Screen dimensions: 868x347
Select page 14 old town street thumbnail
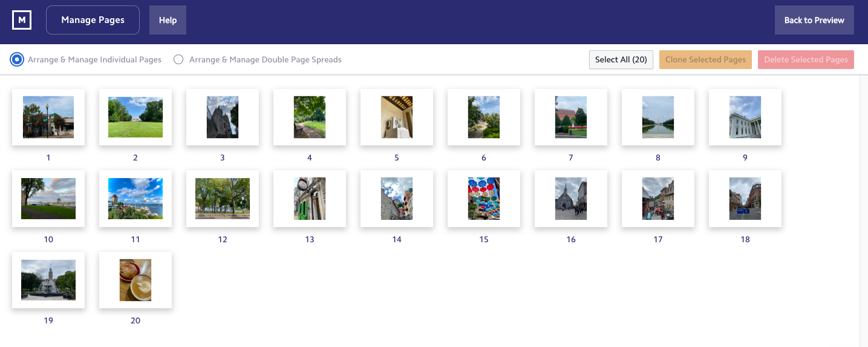point(397,199)
